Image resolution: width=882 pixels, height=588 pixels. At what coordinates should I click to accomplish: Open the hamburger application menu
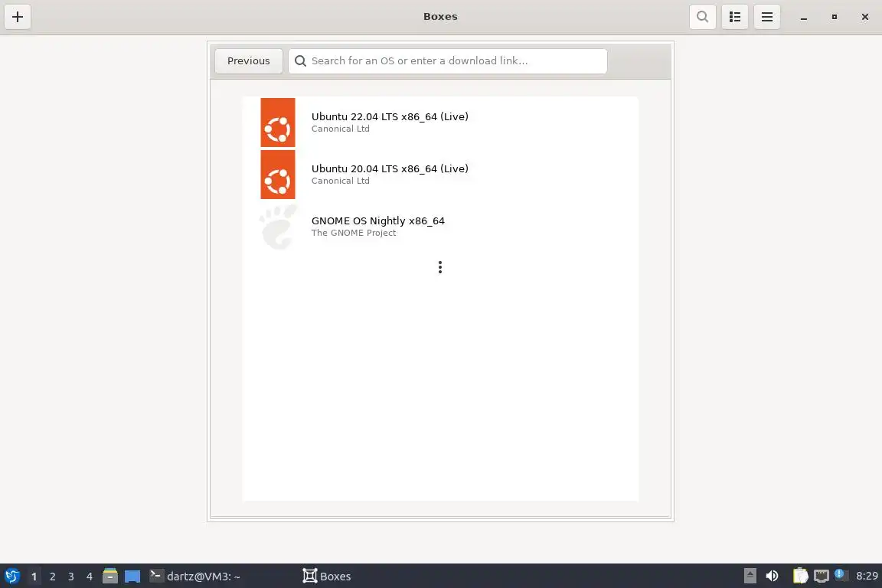tap(766, 17)
